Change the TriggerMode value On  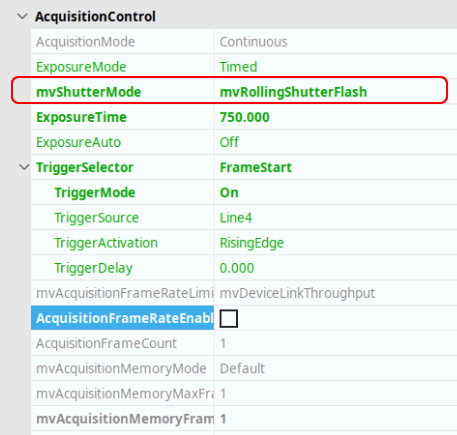tap(229, 193)
